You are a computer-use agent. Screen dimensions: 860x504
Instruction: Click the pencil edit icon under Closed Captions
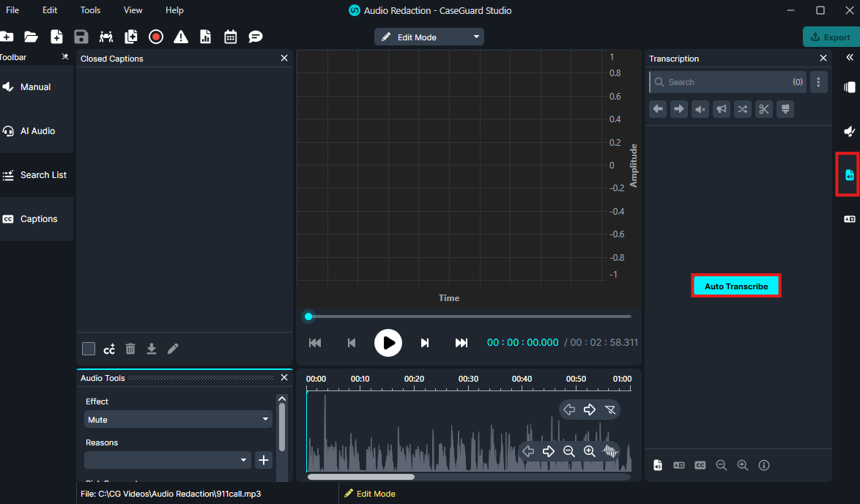click(173, 349)
